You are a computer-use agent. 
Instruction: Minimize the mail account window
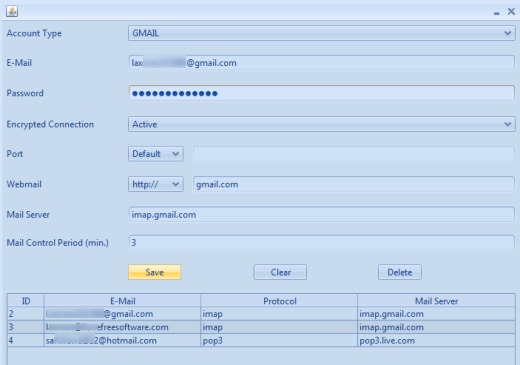click(497, 13)
